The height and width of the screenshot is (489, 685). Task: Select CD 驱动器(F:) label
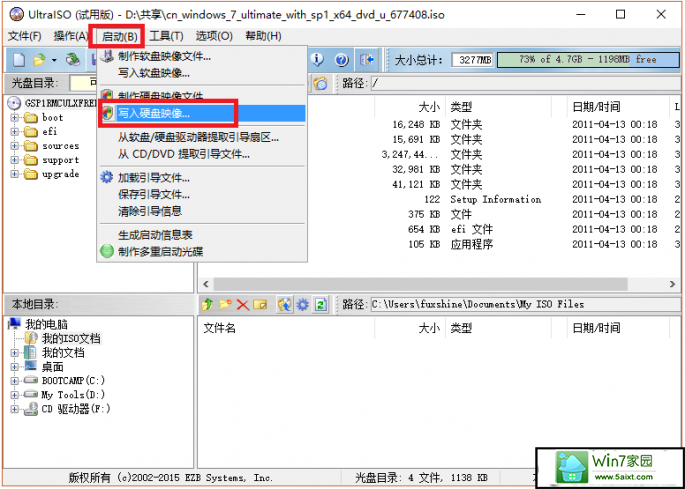[x=76, y=409]
